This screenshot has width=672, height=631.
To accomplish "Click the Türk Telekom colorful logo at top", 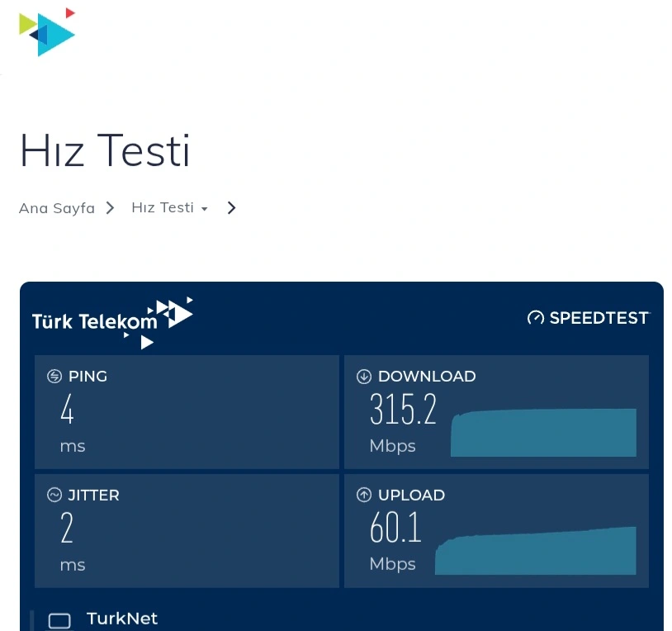I will coord(47,32).
